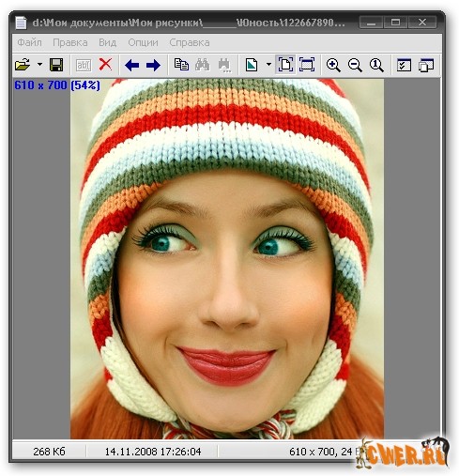Click the binoculars search icon

[x=203, y=65]
